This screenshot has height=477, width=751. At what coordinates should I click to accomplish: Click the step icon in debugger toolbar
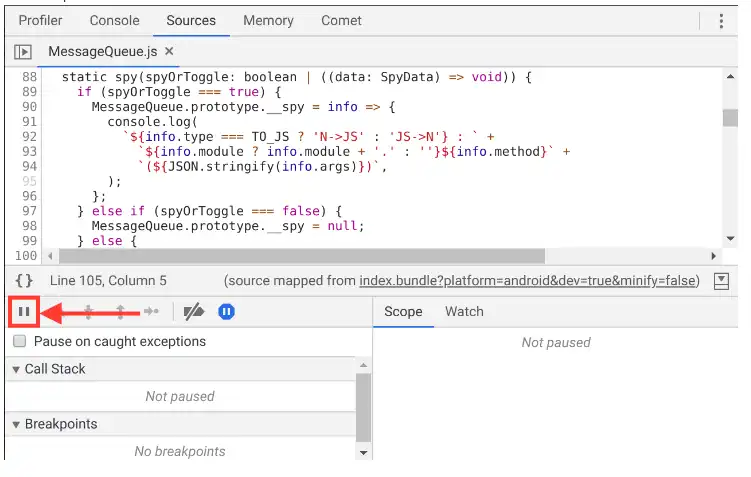(151, 312)
